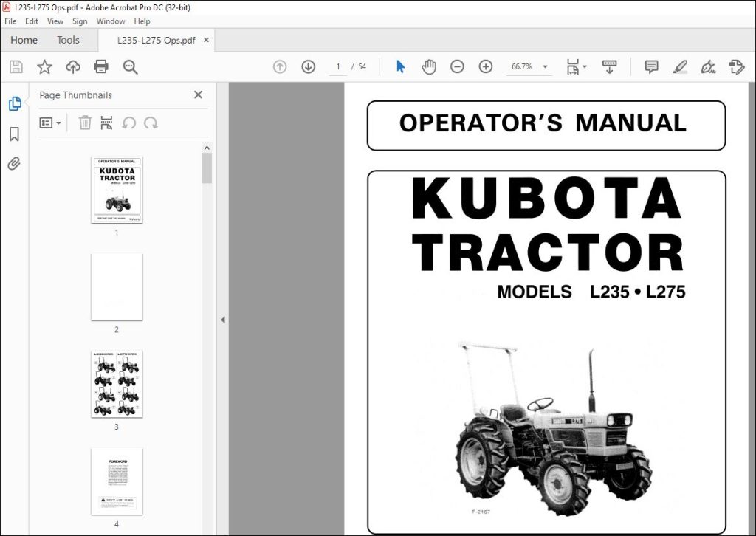
Task: Open the Fill & Sign pen icon
Action: click(708, 66)
